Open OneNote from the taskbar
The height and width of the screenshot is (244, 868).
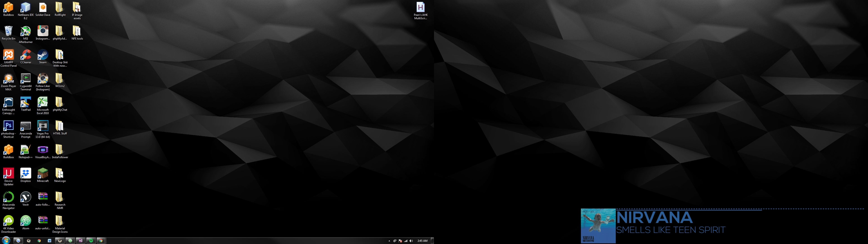click(80, 241)
